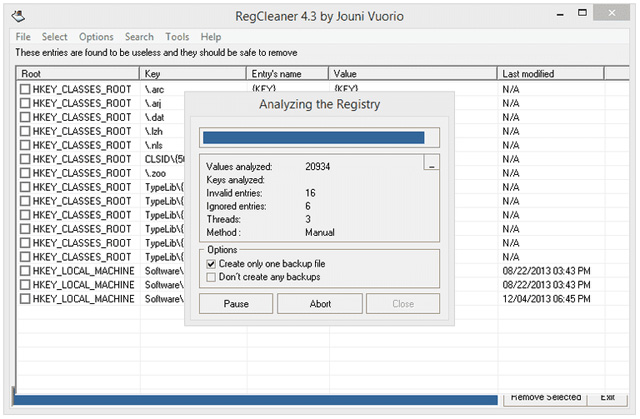Uncheck 'Create only one backup file'
This screenshot has height=419, width=640.
211,263
